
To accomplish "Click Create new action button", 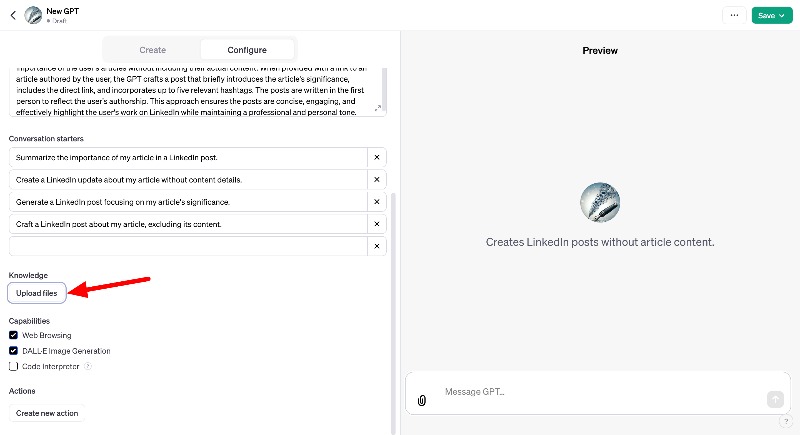I will [47, 413].
